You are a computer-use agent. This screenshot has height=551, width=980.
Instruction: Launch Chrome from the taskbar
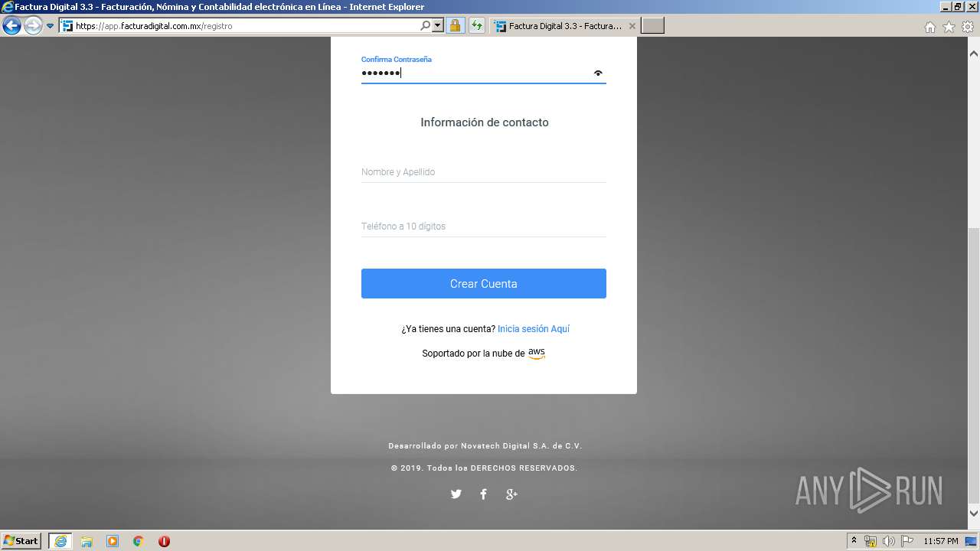139,541
